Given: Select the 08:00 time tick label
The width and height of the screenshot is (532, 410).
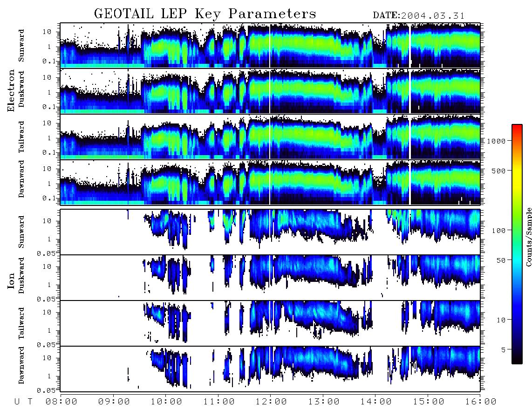Looking at the screenshot, I should (61, 402).
